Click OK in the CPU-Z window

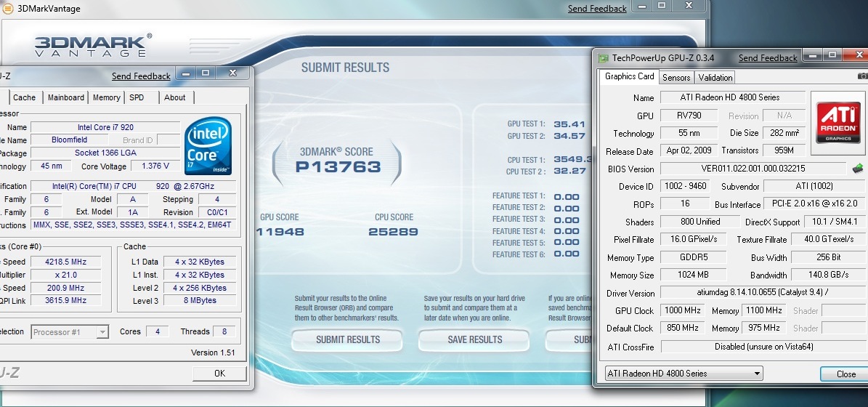[219, 374]
